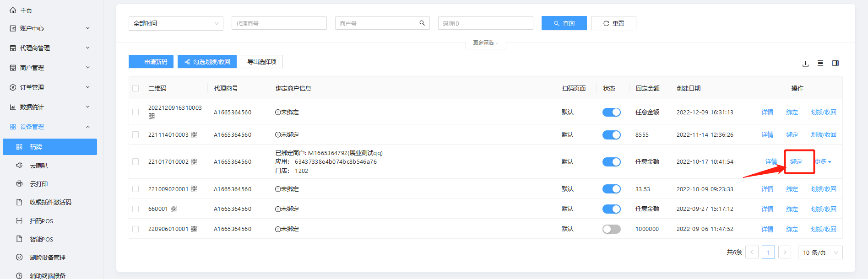Image resolution: width=868 pixels, height=279 pixels.
Task: Toggle status switch for 221009020001
Action: click(611, 189)
